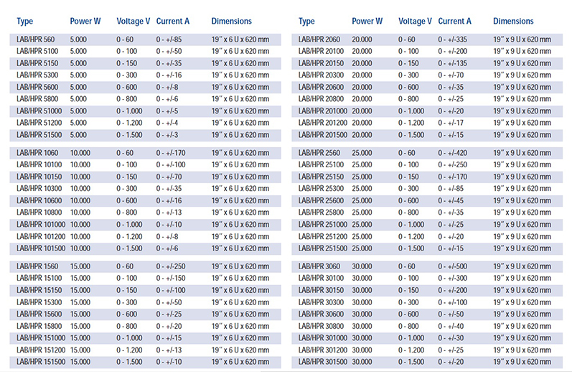Select LAB/HPR 201000 type cell

coord(323,111)
